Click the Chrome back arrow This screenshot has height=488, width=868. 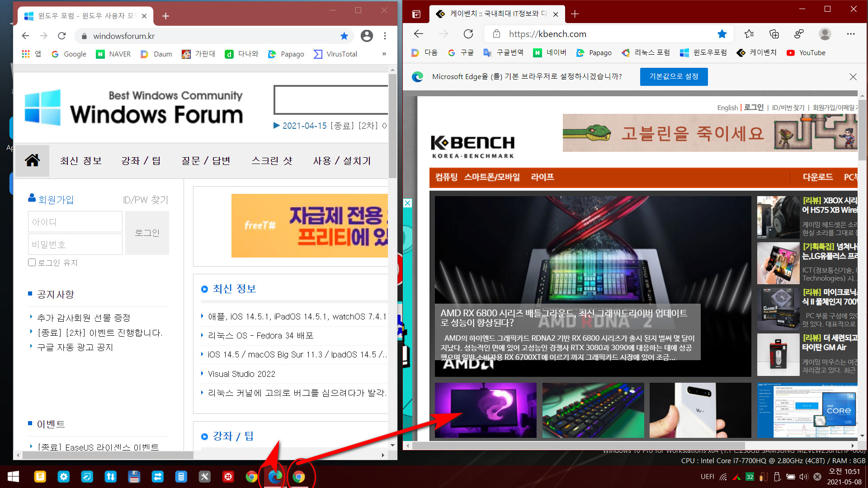26,36
